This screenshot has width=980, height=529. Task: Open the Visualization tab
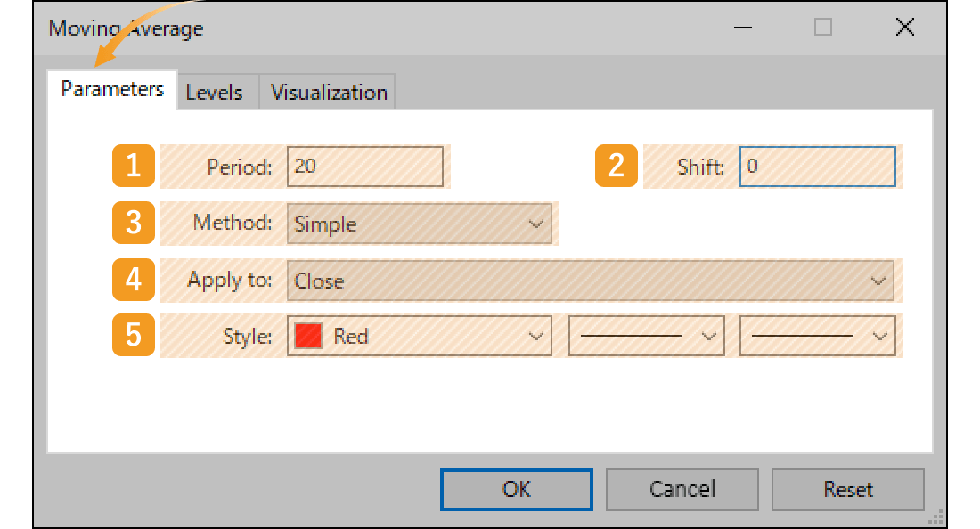pyautogui.click(x=328, y=93)
